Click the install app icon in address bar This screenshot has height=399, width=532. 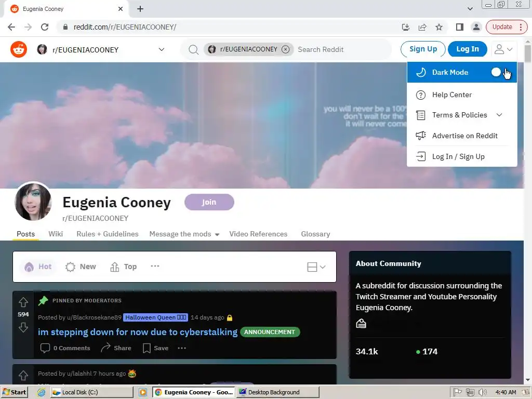click(x=405, y=27)
